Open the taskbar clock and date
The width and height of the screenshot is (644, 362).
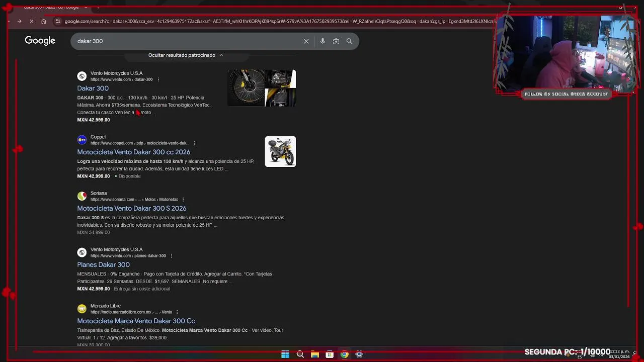(x=619, y=354)
